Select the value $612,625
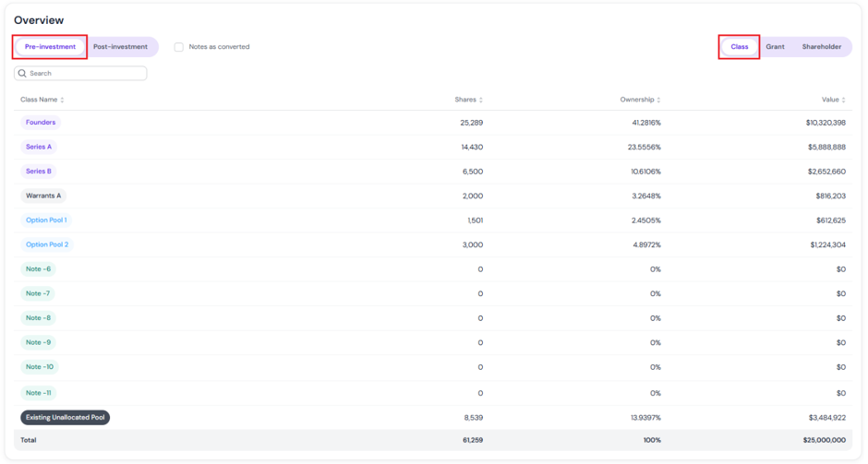 tap(830, 220)
